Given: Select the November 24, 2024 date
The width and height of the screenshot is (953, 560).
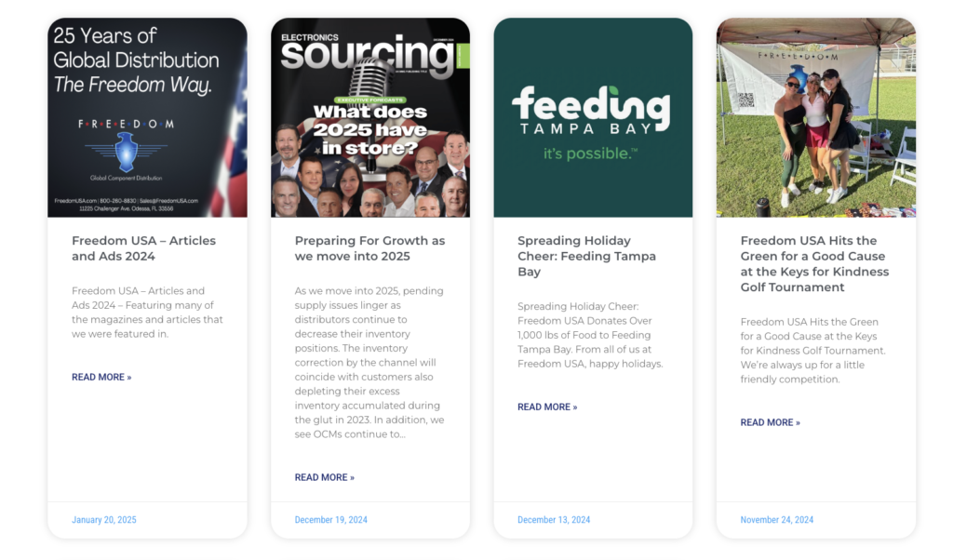Looking at the screenshot, I should (777, 520).
